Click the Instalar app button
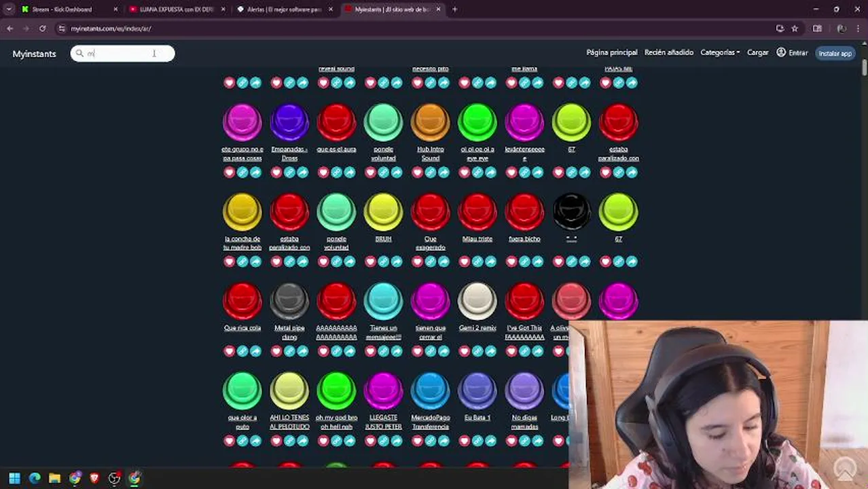Image resolution: width=868 pixels, height=489 pixels. point(835,53)
